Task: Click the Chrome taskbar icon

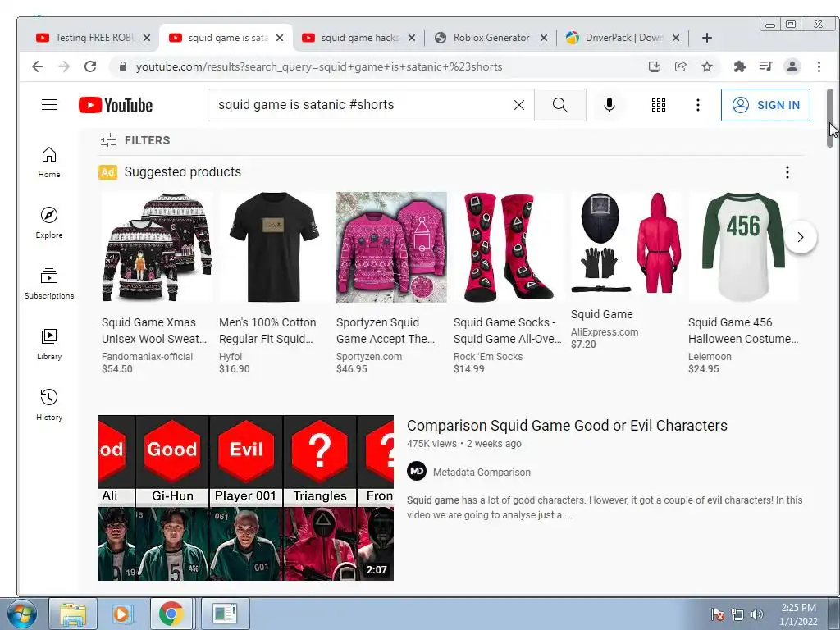Action: point(171,614)
